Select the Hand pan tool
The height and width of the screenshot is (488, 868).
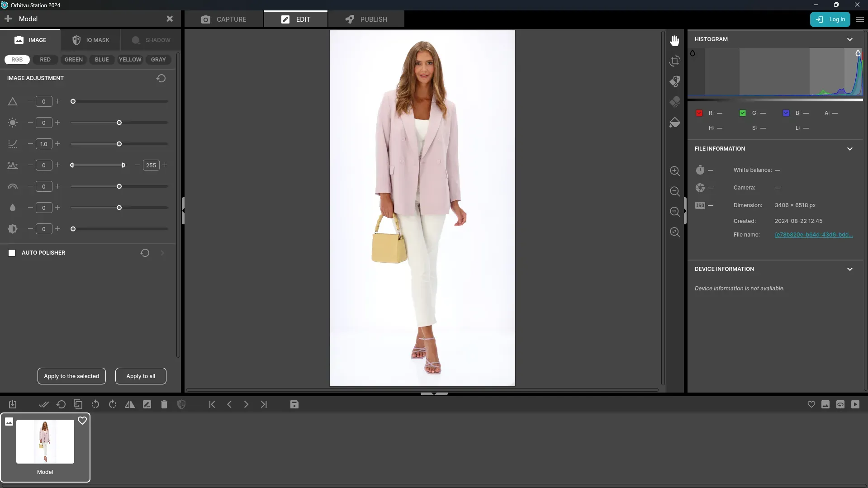(x=674, y=41)
